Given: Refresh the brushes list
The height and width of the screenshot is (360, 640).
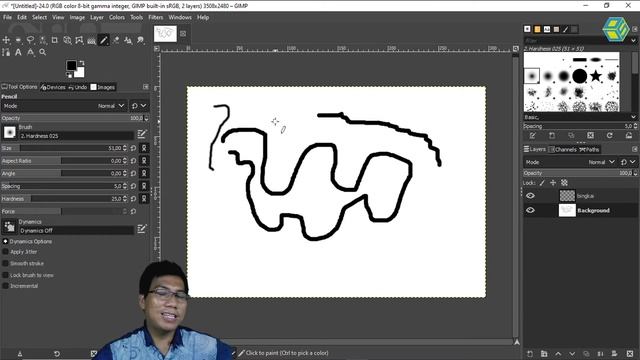Looking at the screenshot, I should tap(610, 136).
